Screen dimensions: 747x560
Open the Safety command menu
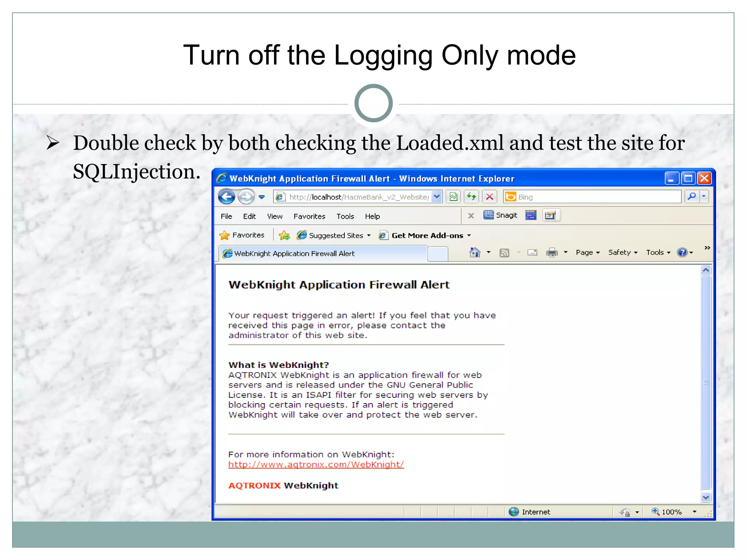[x=623, y=252]
